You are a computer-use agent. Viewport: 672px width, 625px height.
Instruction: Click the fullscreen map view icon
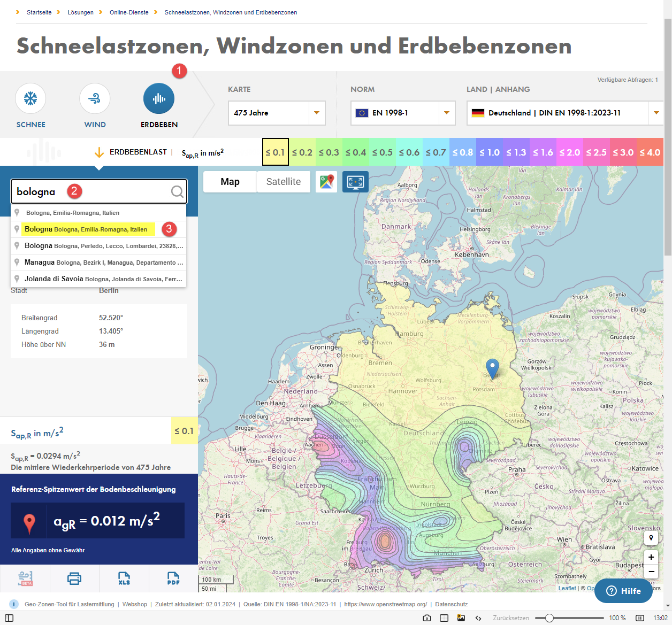pyautogui.click(x=355, y=182)
